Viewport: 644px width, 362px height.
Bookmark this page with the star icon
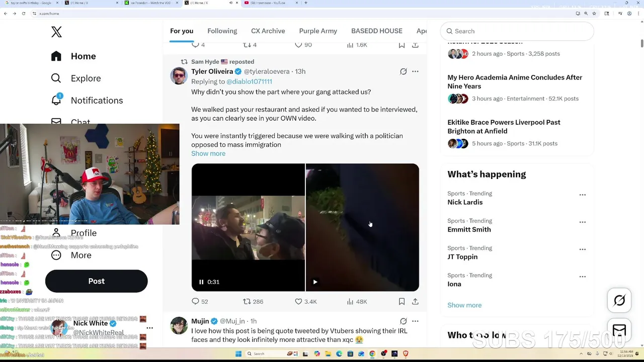pyautogui.click(x=594, y=14)
